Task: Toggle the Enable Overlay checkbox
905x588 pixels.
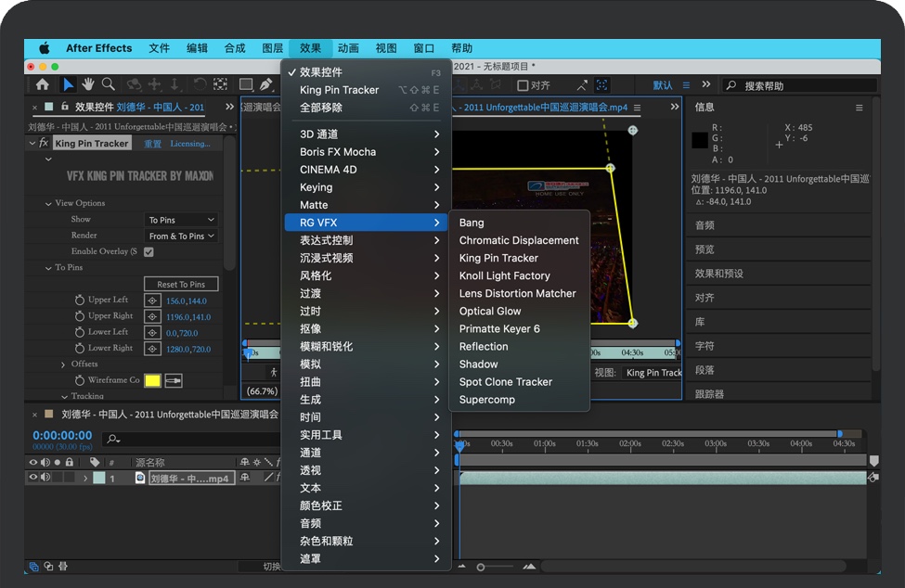Action: tap(149, 252)
